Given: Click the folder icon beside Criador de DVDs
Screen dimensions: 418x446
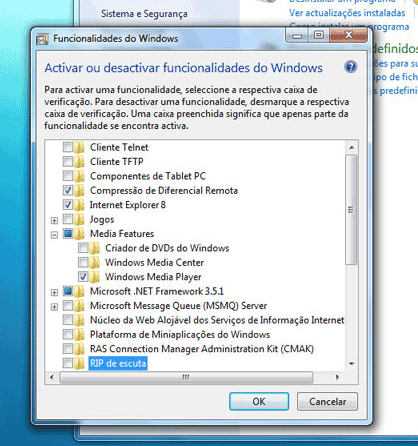Looking at the screenshot, I should click(x=95, y=248).
